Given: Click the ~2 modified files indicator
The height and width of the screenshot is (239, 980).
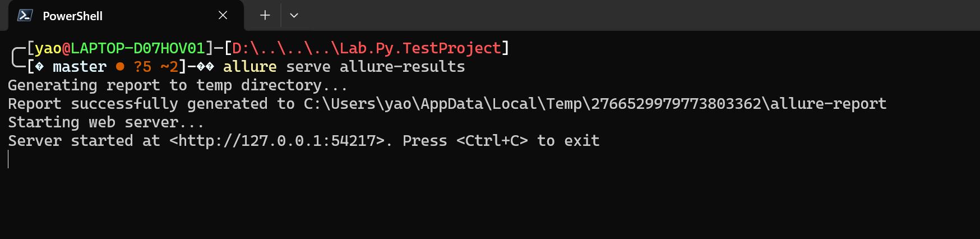Looking at the screenshot, I should [x=169, y=67].
